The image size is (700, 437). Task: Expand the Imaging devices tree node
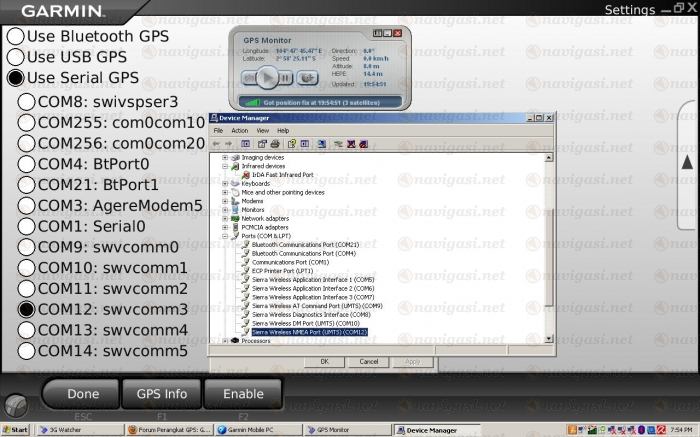tap(225, 157)
